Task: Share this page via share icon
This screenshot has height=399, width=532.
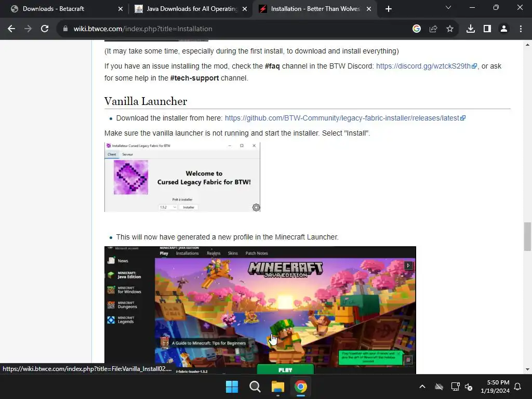Action: 433,29
